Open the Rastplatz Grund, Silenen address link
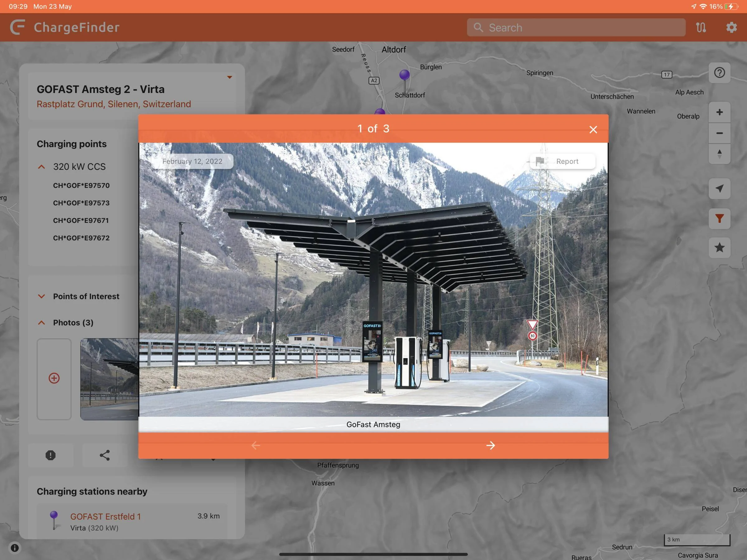 click(114, 104)
